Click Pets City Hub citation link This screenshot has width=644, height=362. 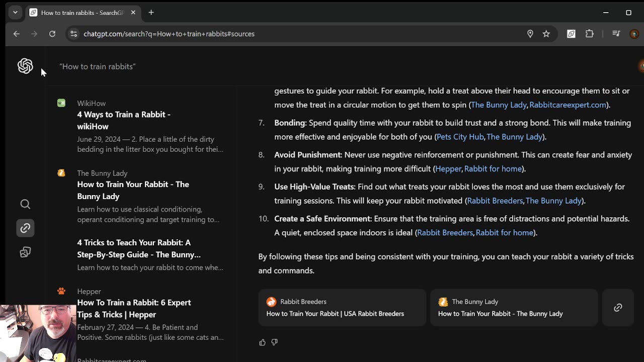pos(460,137)
